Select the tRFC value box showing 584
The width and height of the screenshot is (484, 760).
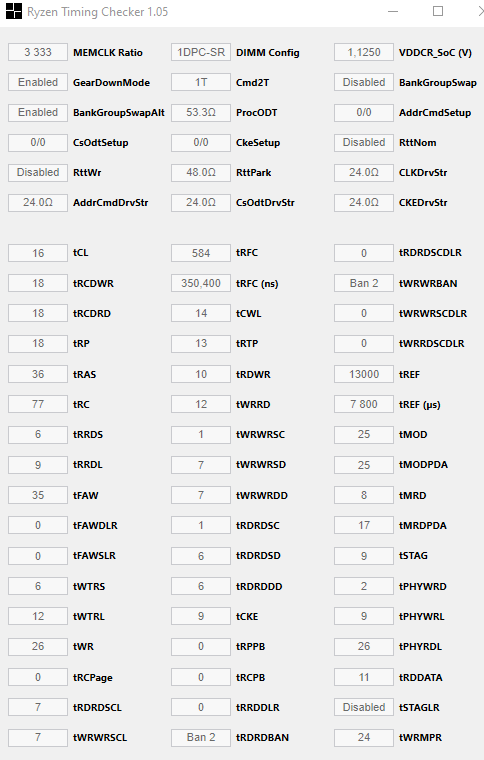pyautogui.click(x=201, y=253)
